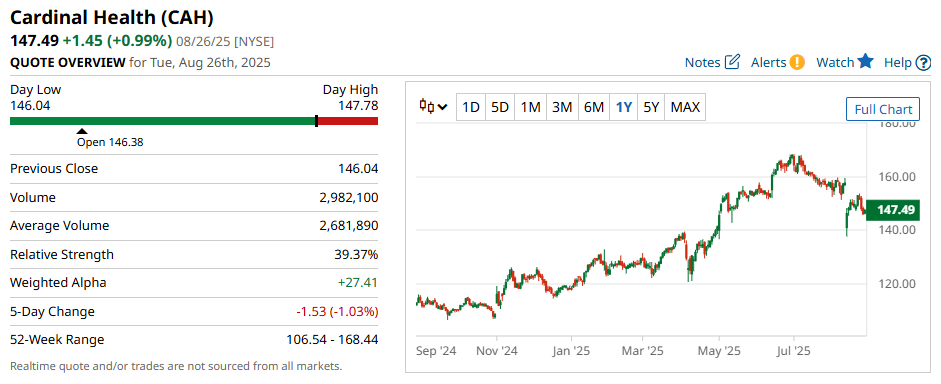Select the 5D chart period
941x384 pixels.
(x=500, y=107)
